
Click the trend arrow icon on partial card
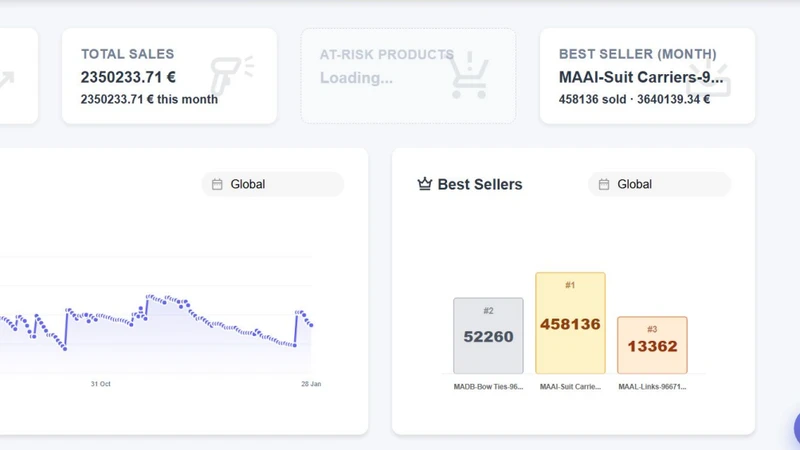[7, 79]
